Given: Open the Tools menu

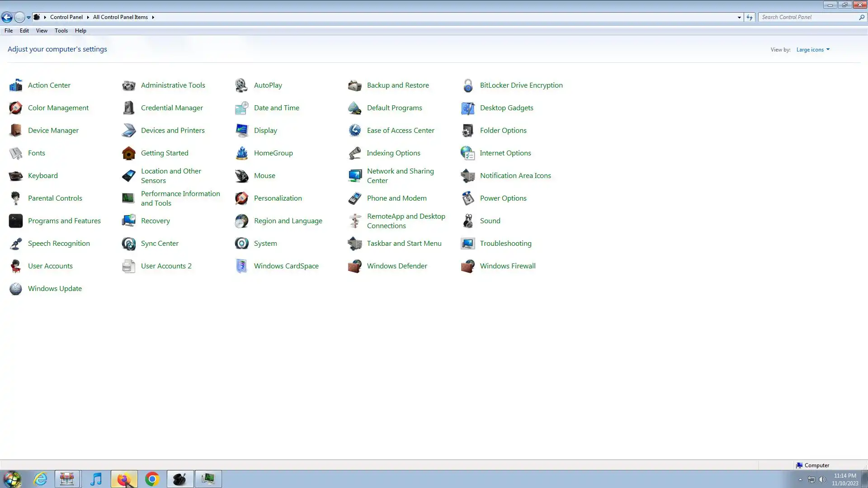Looking at the screenshot, I should [x=61, y=31].
